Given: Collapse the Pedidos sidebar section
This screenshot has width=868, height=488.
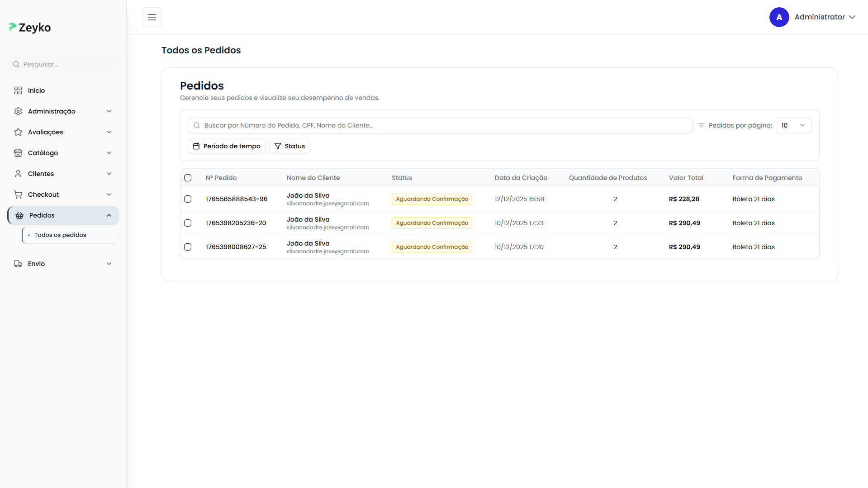Looking at the screenshot, I should pyautogui.click(x=63, y=215).
